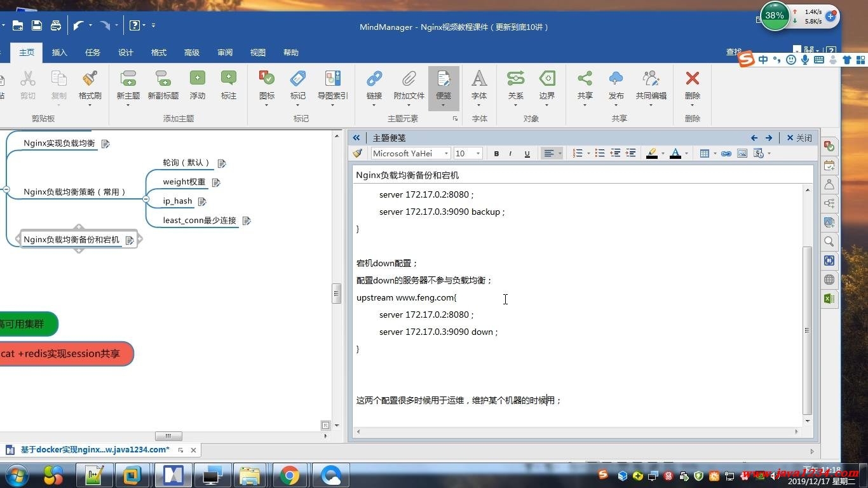This screenshot has width=868, height=488.
Task: Select the 格式刷 format painter brush
Action: click(90, 79)
